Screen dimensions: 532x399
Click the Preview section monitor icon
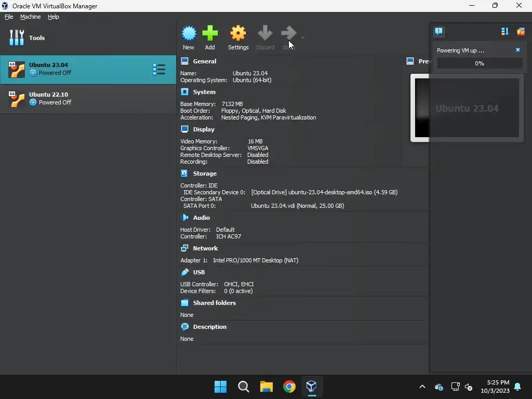[x=410, y=61]
